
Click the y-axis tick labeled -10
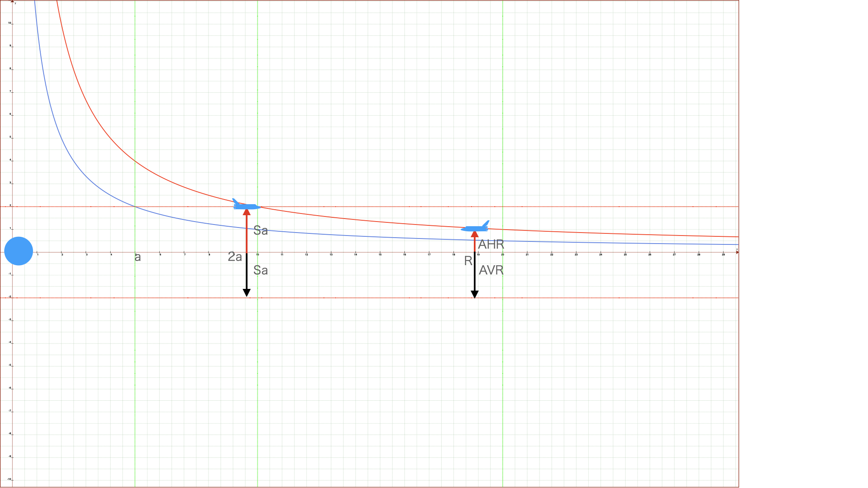pos(9,480)
